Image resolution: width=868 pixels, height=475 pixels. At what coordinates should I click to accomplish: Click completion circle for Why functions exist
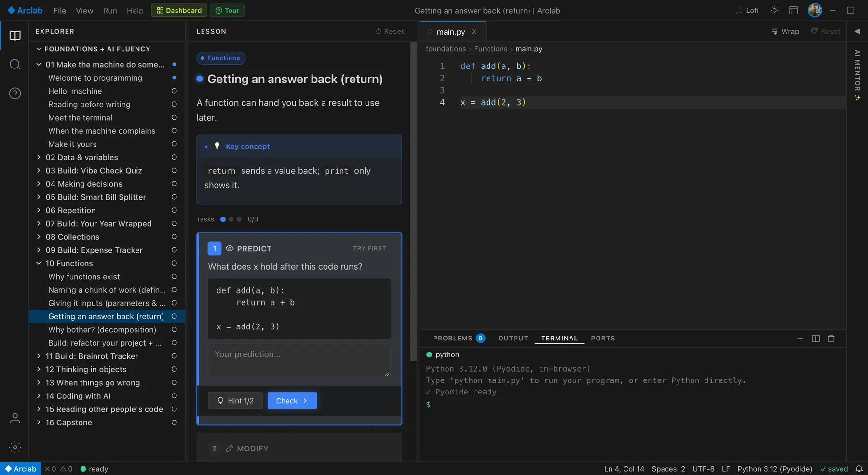(174, 277)
